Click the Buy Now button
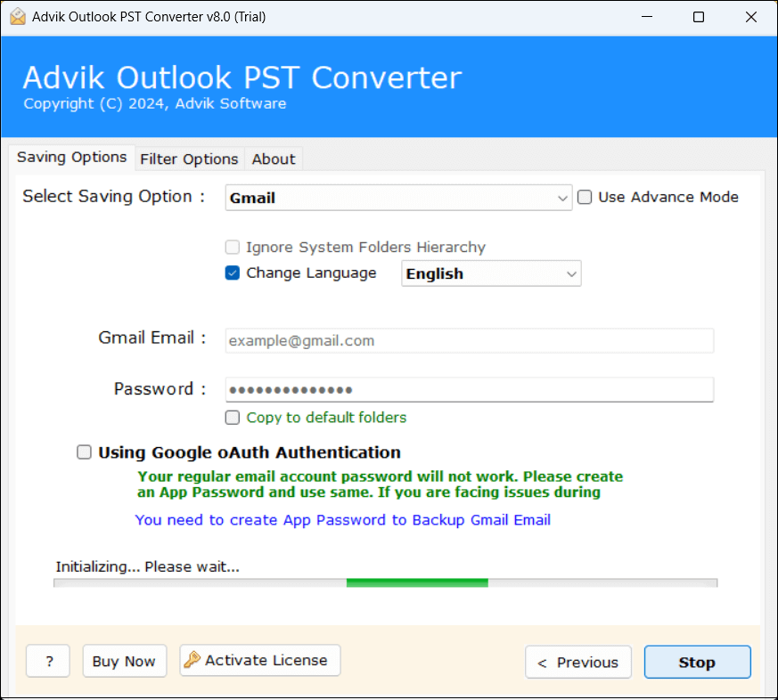 (x=124, y=661)
